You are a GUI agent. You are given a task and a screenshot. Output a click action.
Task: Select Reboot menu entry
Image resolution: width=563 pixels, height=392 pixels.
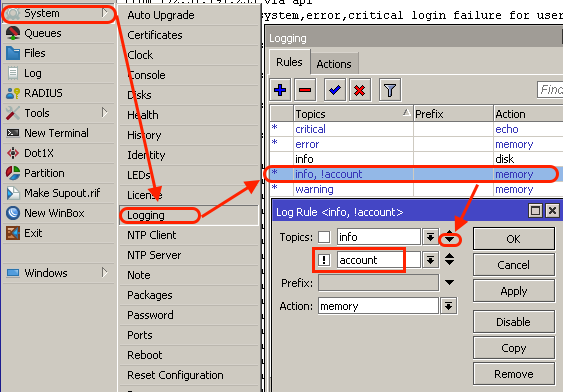pos(189,355)
